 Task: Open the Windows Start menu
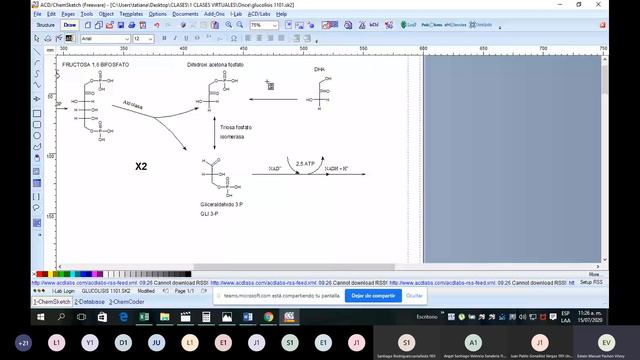40,317
